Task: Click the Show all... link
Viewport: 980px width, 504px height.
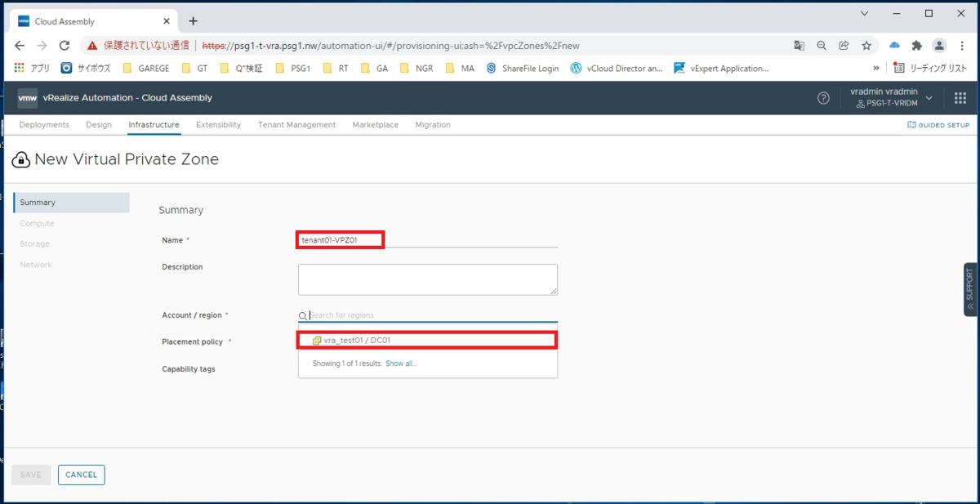Action: [x=401, y=364]
